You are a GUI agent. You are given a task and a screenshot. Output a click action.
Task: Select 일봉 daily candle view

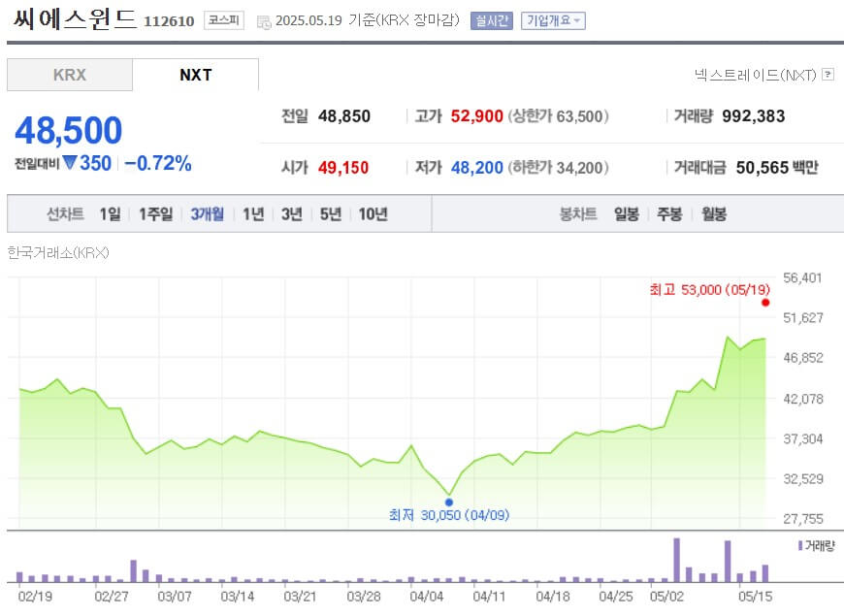pyautogui.click(x=626, y=213)
